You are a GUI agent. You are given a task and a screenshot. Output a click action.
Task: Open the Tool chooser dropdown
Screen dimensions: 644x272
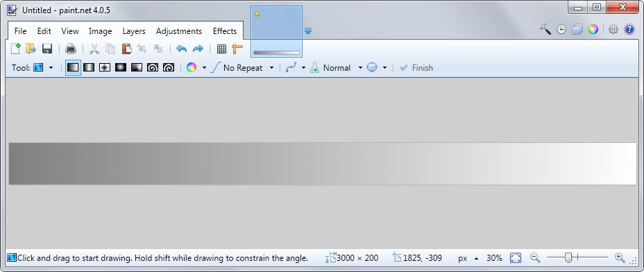click(43, 68)
